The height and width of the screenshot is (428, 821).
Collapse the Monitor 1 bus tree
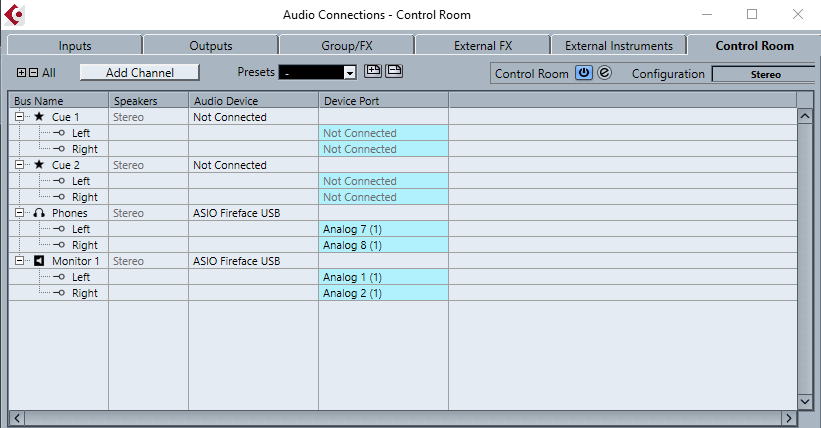(x=21, y=261)
